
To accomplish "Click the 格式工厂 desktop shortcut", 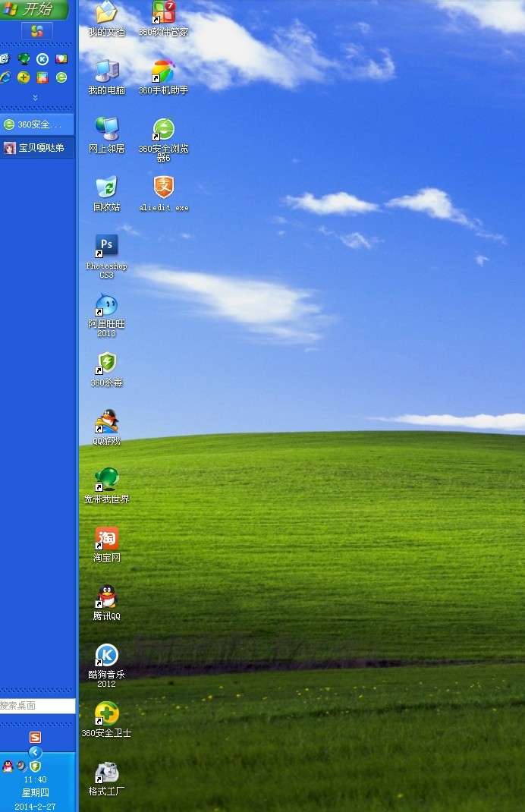I will [107, 779].
